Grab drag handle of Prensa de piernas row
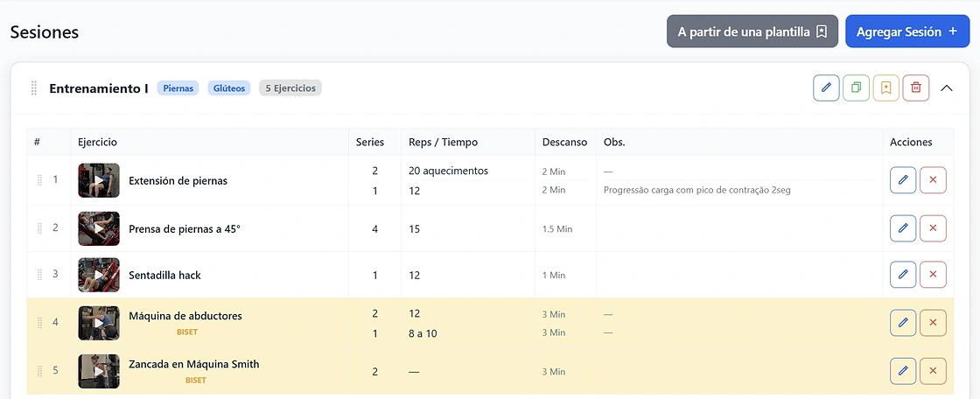Image resolution: width=980 pixels, height=399 pixels. coord(40,228)
